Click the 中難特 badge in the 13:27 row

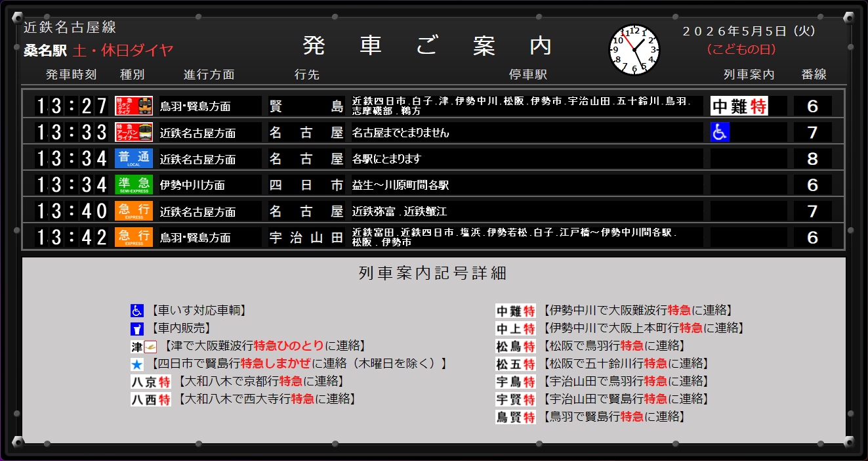click(739, 106)
